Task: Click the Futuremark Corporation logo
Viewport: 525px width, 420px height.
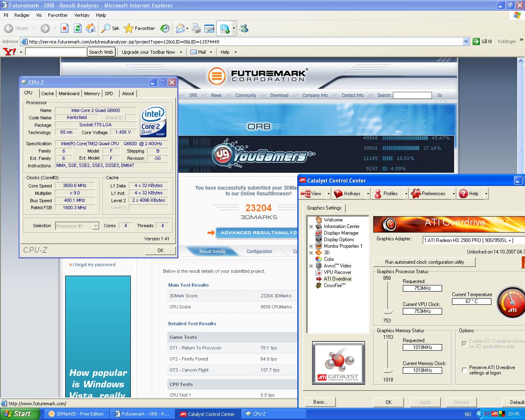Action: [x=257, y=76]
